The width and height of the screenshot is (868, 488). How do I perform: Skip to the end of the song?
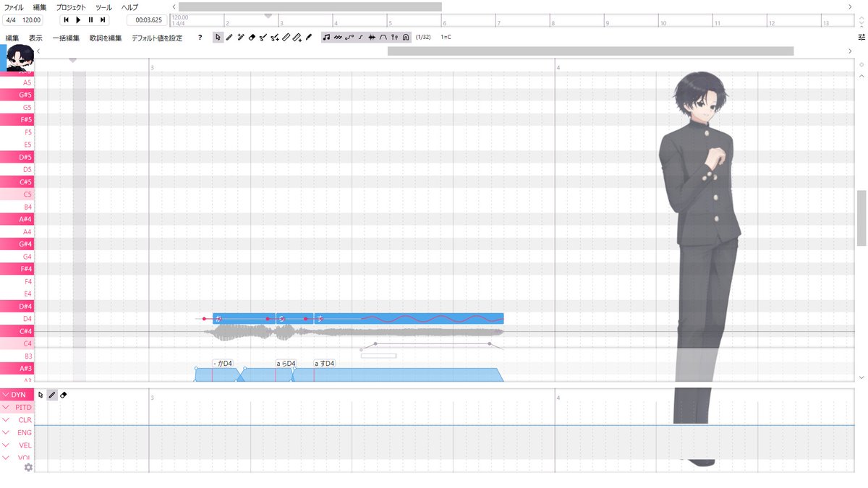(103, 20)
